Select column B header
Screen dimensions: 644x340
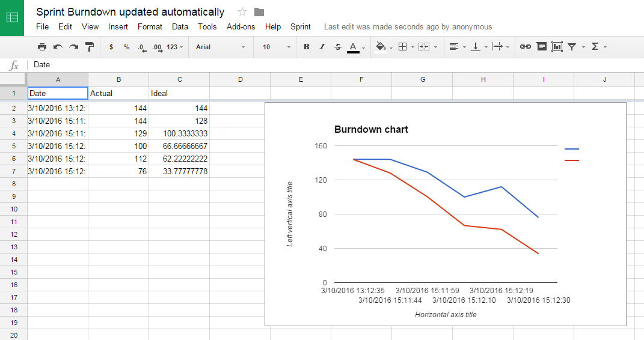click(x=118, y=79)
